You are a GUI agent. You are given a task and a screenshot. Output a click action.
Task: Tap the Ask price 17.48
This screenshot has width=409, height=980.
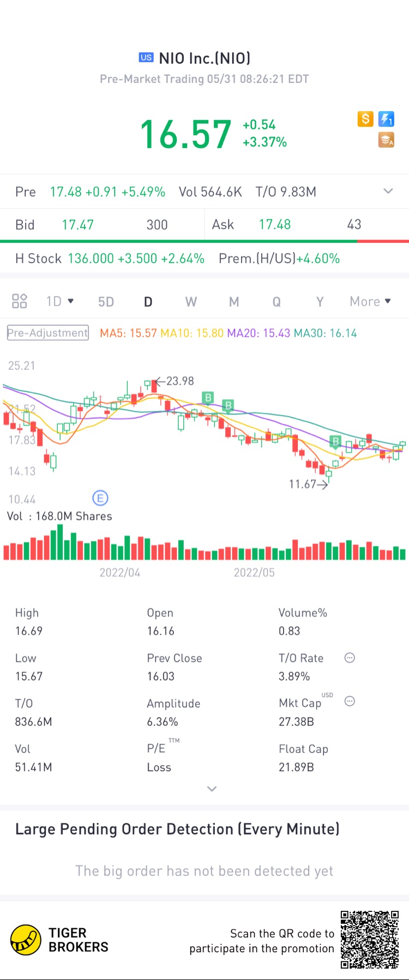274,224
